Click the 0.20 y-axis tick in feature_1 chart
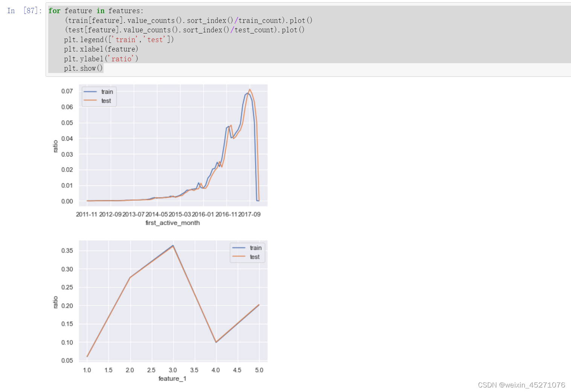571x392 pixels. pyautogui.click(x=67, y=306)
